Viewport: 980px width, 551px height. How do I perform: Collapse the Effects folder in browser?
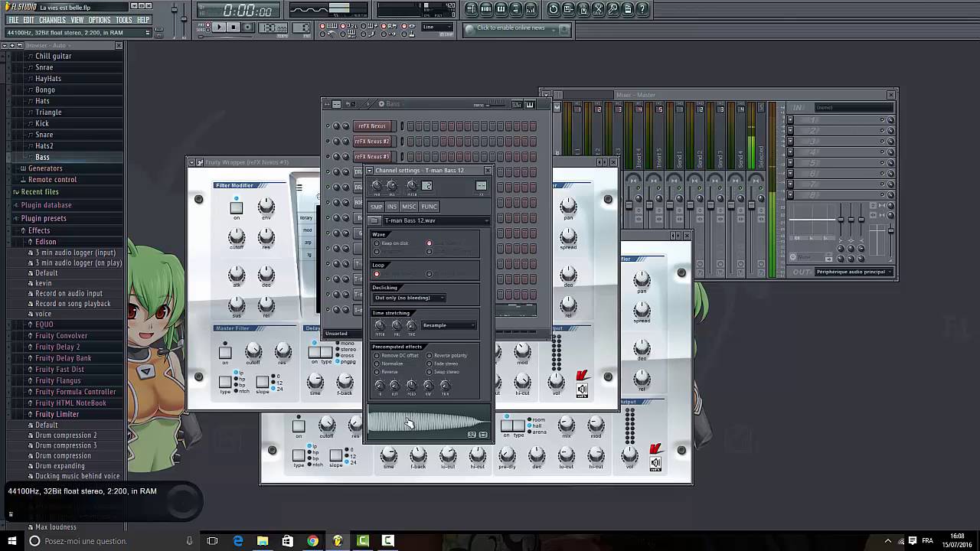(x=38, y=230)
